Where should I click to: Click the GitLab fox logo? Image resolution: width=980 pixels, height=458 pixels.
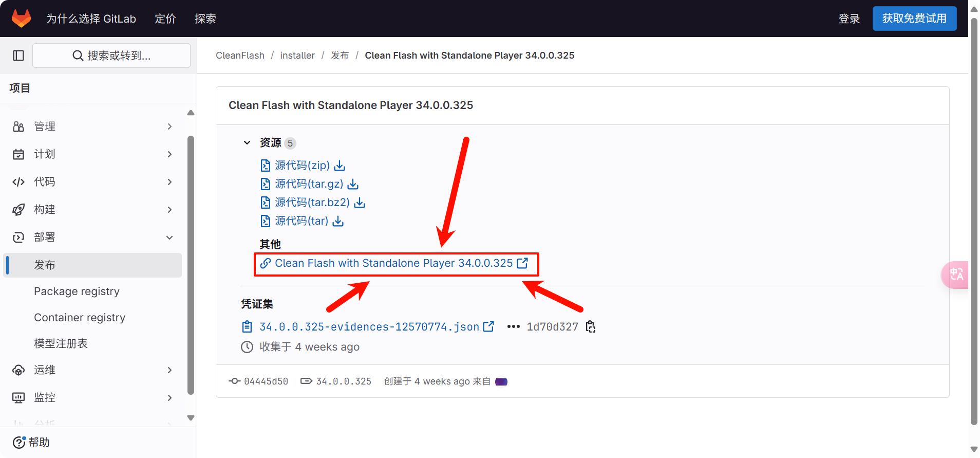pos(21,19)
